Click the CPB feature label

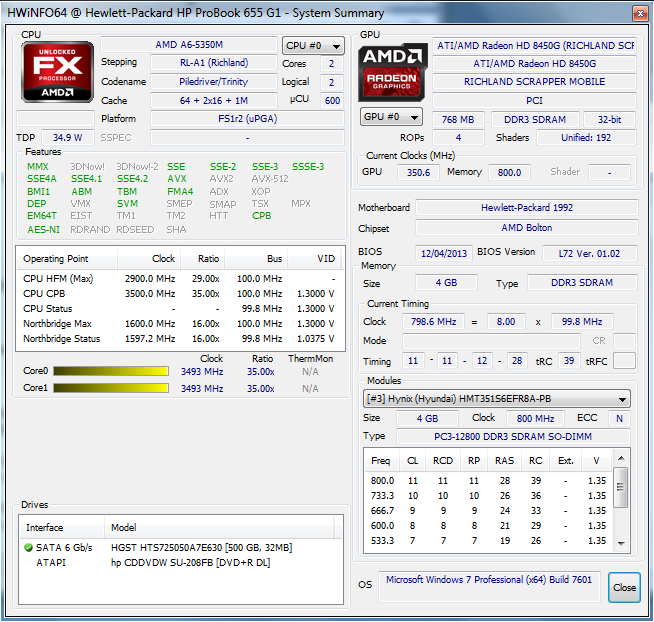tap(262, 216)
